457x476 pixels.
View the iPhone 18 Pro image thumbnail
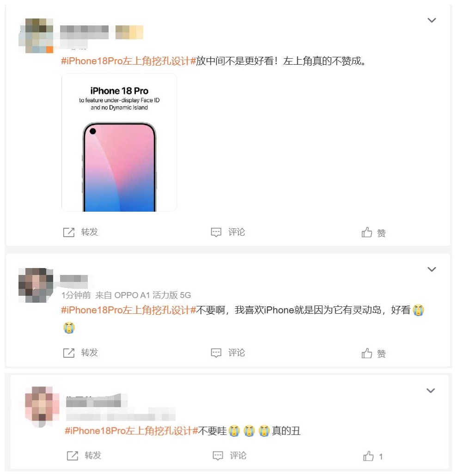119,142
